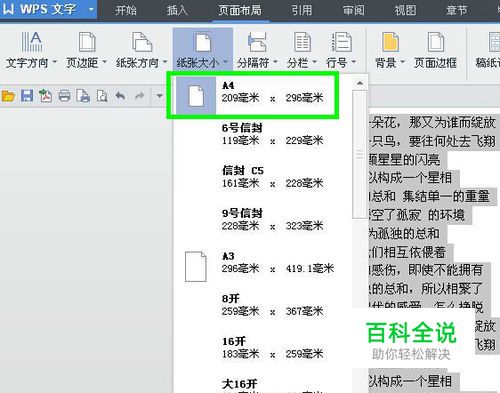500x393 pixels.
Task: Open the 审阅 tab
Action: (x=353, y=10)
